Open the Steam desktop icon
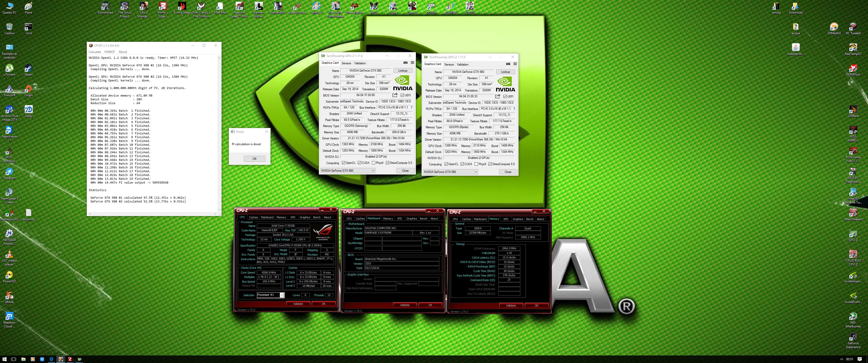This screenshot has width=868, height=363. (x=29, y=70)
